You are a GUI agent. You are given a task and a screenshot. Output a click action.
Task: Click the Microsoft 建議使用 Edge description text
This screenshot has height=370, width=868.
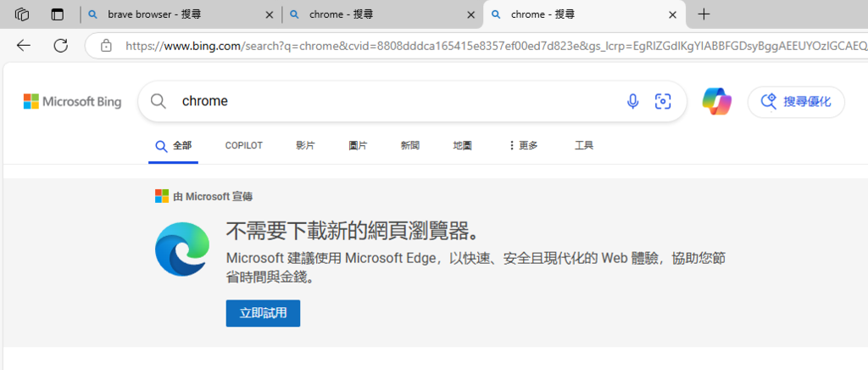coord(476,267)
